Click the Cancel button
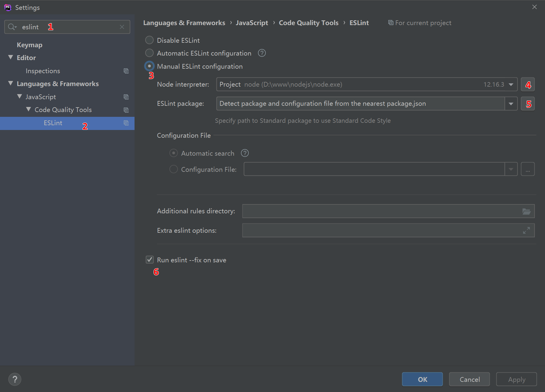Viewport: 545px width, 392px height. click(x=470, y=379)
